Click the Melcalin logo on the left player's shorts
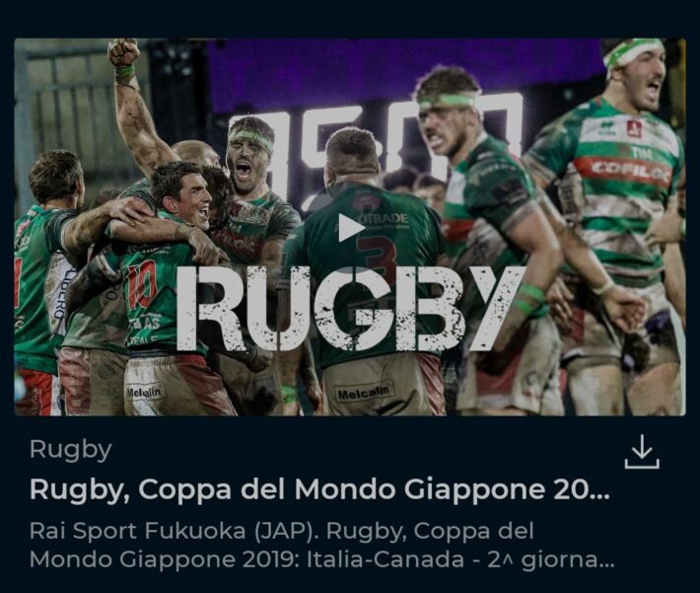 point(145,393)
